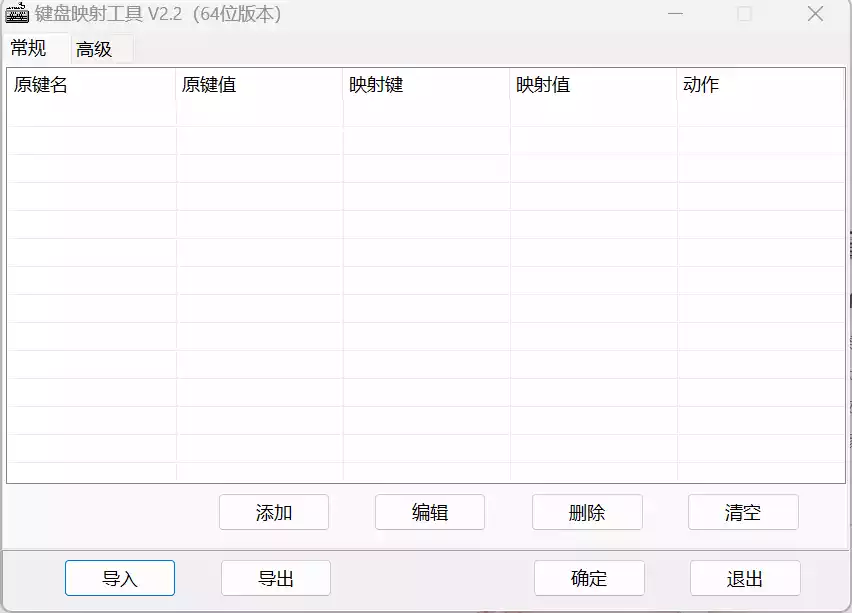
Task: Click the 添加 button to add a mapping
Action: click(x=276, y=512)
